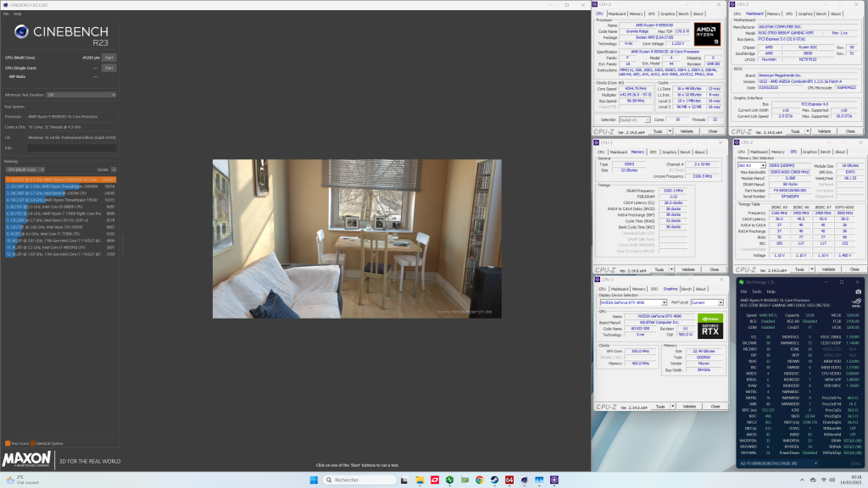The height and width of the screenshot is (488, 868).
Task: Open the Tools dropdown arrow in CPU-Z Graphics window
Action: point(673,407)
